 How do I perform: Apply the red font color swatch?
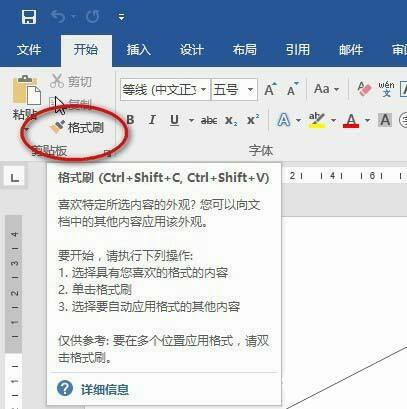coord(351,120)
